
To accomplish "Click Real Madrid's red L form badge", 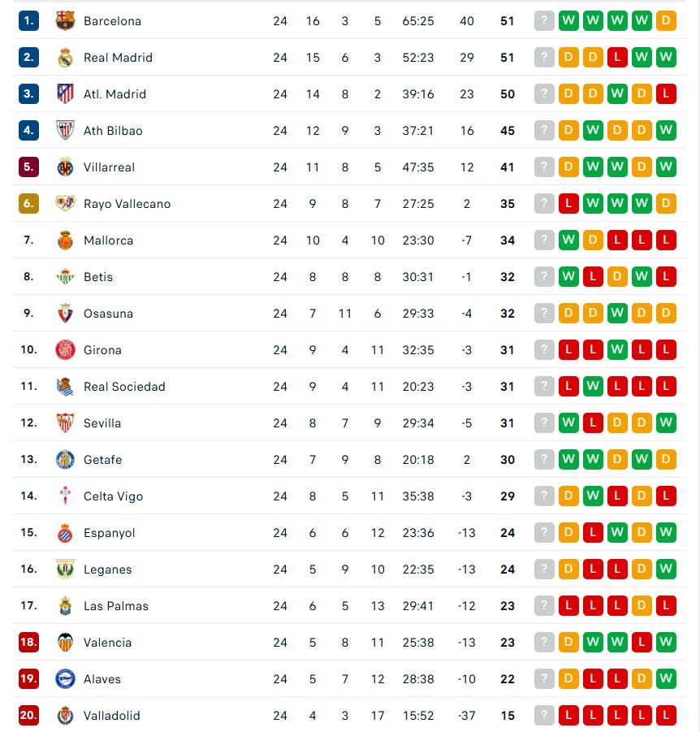I will (x=617, y=57).
